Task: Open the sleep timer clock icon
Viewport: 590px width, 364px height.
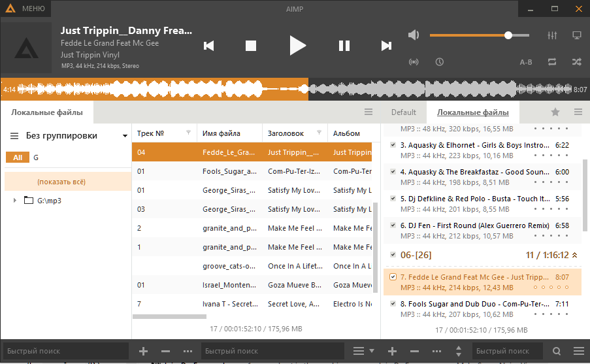Action: (x=440, y=62)
